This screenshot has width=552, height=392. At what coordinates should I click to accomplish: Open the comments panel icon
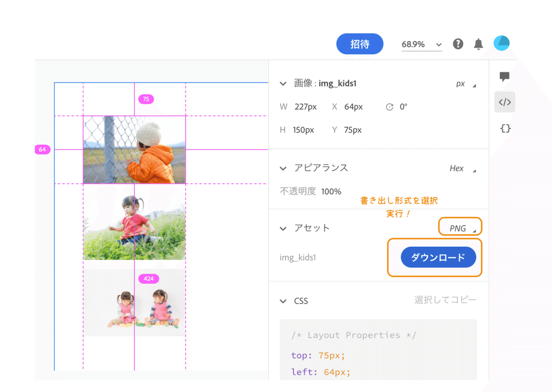point(505,77)
